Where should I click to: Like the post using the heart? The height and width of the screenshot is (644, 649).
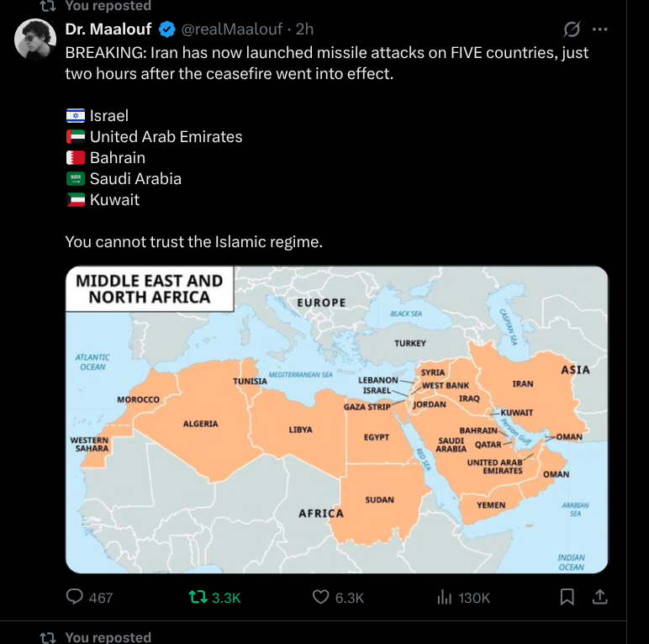(x=320, y=597)
